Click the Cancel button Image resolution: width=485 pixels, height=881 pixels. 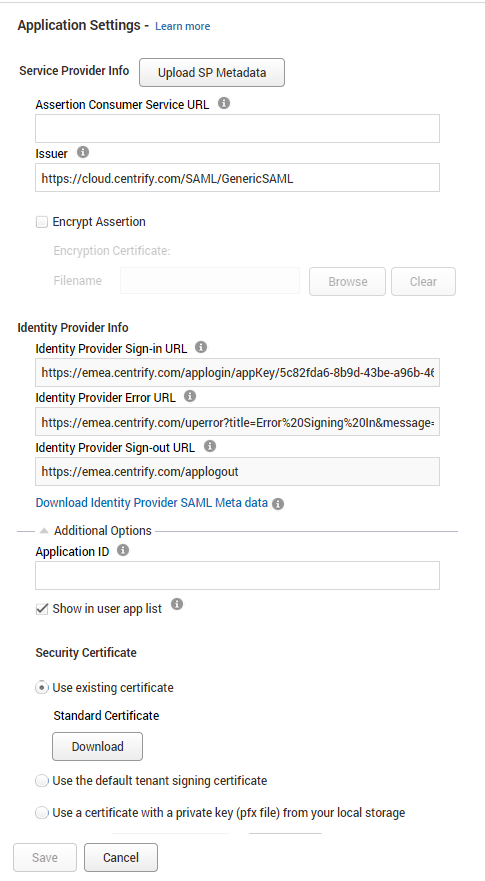click(121, 857)
